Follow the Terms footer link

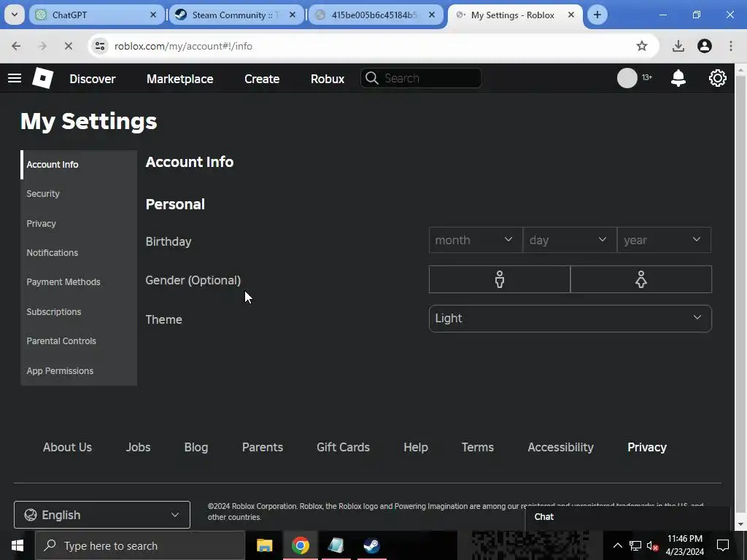click(x=477, y=447)
